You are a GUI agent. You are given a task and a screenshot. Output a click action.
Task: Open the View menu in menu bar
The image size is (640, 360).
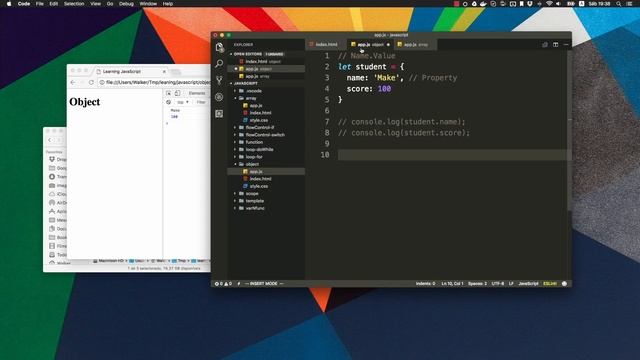tap(96, 4)
